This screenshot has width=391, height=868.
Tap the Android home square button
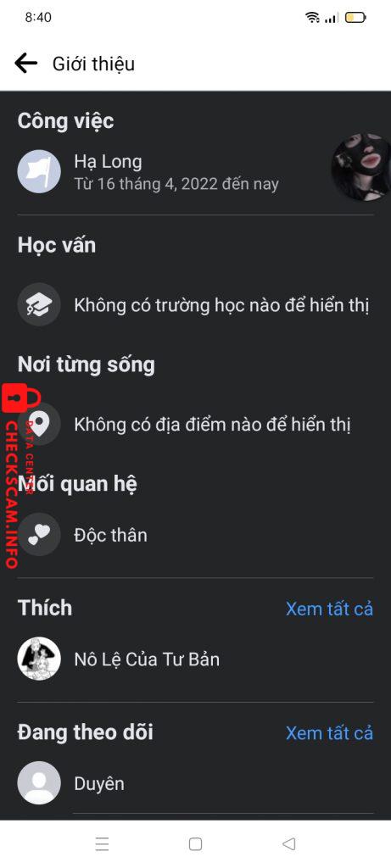(x=195, y=843)
